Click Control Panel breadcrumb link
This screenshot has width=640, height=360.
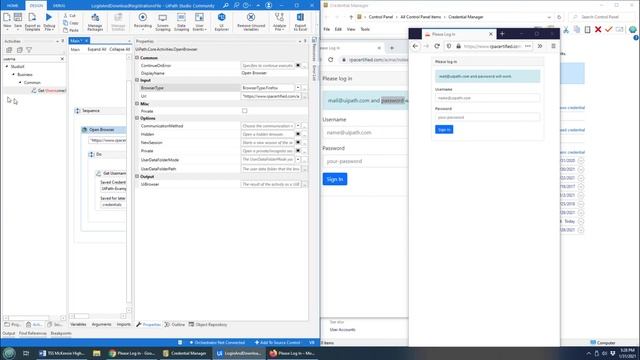click(x=380, y=17)
